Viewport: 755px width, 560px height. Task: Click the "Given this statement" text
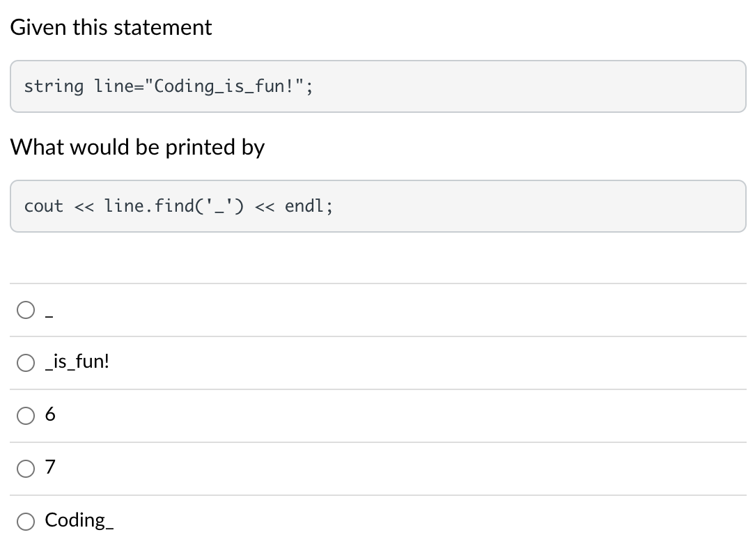111,27
